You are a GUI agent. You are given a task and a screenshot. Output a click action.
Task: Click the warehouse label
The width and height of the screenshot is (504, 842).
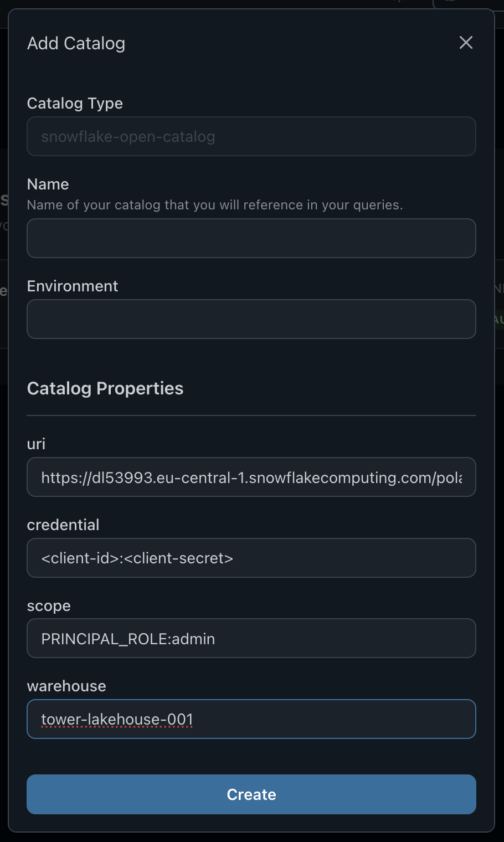click(x=66, y=686)
